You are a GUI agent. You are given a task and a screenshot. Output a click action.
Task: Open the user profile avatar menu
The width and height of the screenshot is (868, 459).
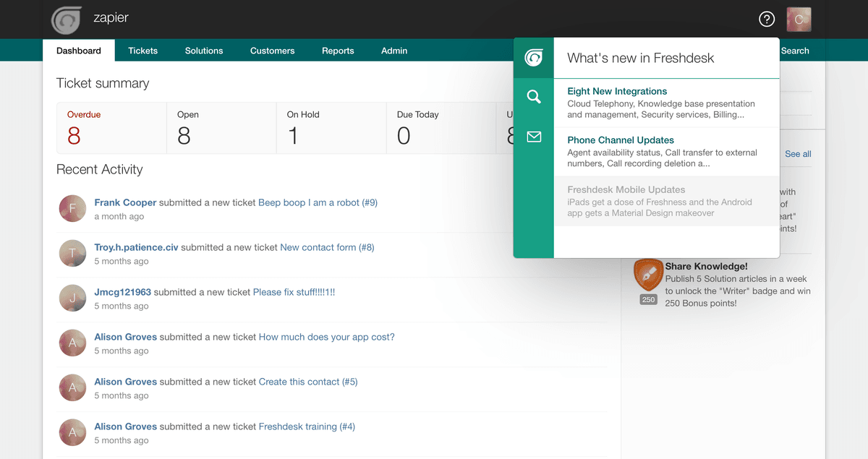pos(799,20)
